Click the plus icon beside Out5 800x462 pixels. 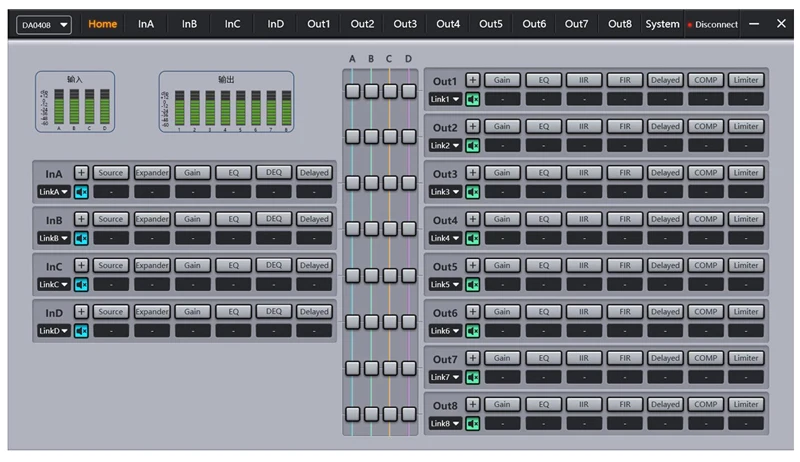[472, 265]
